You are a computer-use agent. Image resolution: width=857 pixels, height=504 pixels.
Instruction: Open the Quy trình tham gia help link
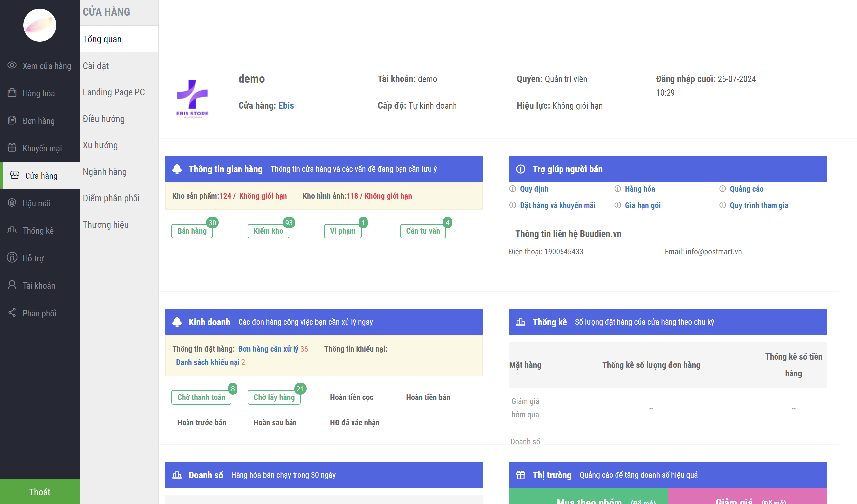pos(759,205)
